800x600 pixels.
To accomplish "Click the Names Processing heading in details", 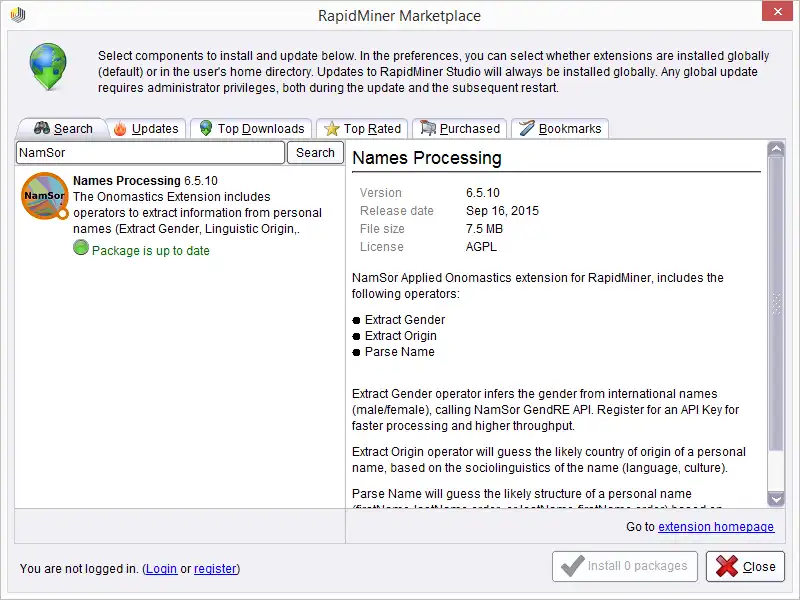I will click(x=427, y=158).
